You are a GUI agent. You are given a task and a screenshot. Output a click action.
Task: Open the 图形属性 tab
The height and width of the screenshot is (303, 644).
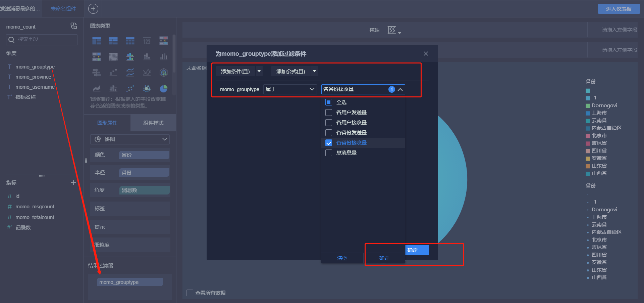pos(107,123)
